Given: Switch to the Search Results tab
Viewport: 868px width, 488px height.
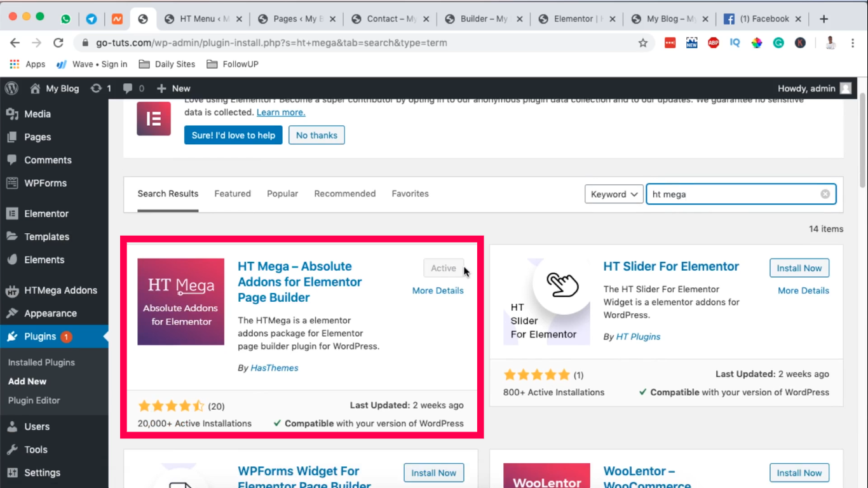Looking at the screenshot, I should (x=168, y=194).
